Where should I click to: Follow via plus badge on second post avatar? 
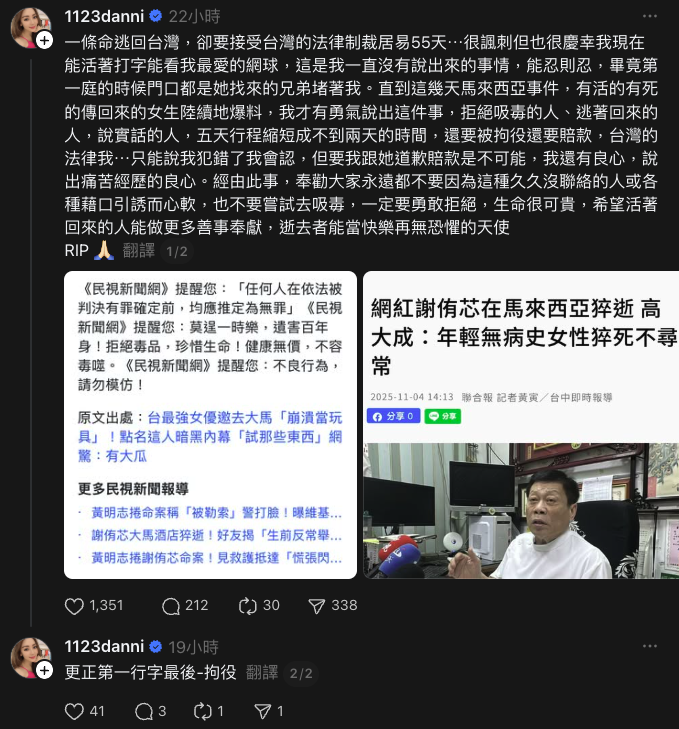tap(44, 670)
